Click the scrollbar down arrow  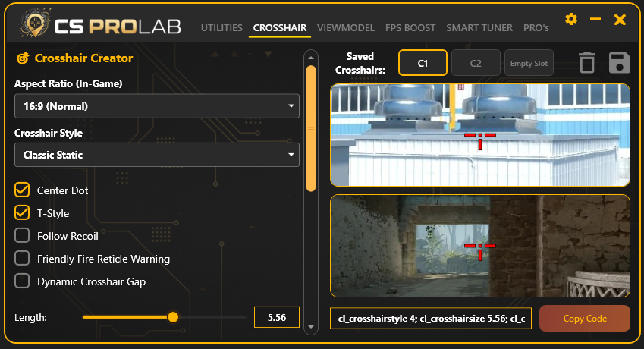point(311,327)
